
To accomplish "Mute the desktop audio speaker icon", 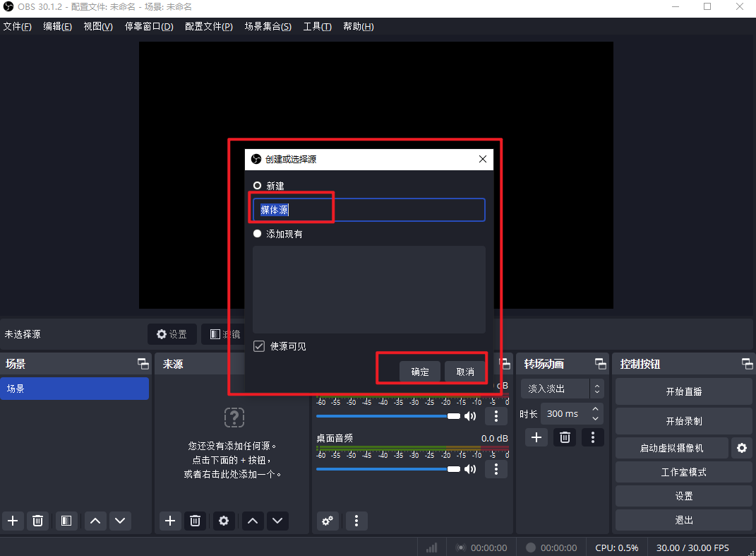I will 470,469.
